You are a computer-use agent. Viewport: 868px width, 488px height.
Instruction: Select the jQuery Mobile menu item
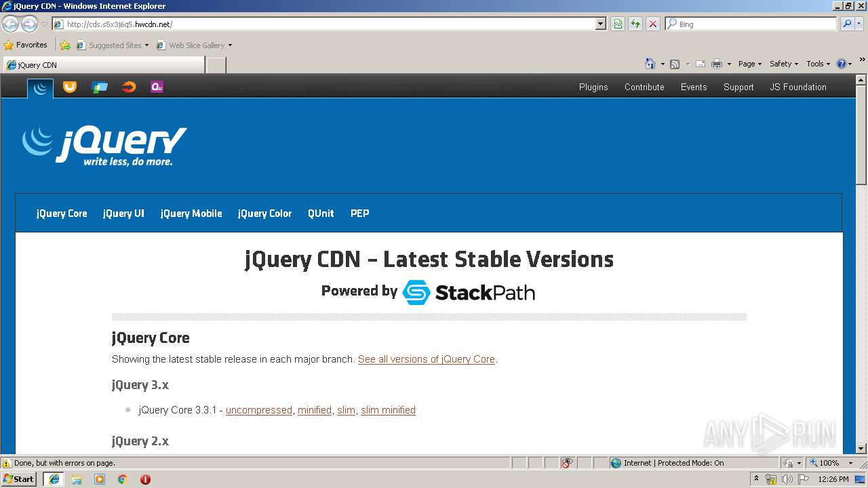tap(191, 213)
